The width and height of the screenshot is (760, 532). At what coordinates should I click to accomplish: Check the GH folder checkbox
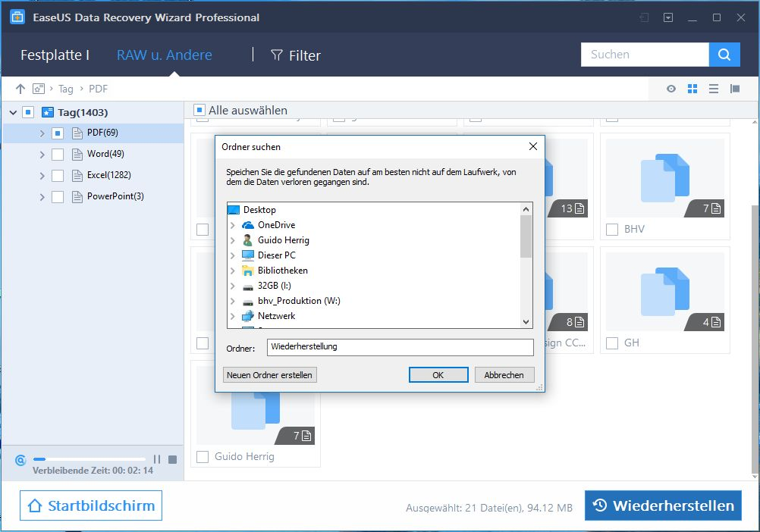click(x=612, y=343)
